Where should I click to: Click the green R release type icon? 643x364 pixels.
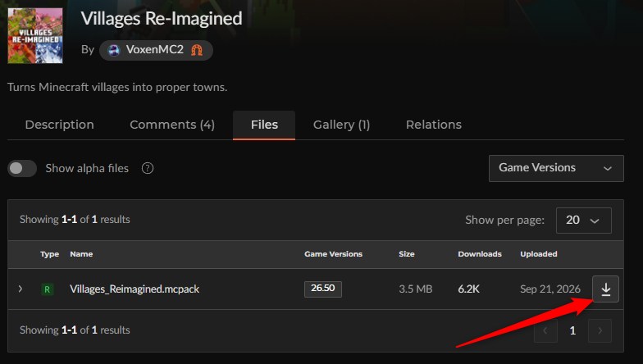(x=48, y=289)
